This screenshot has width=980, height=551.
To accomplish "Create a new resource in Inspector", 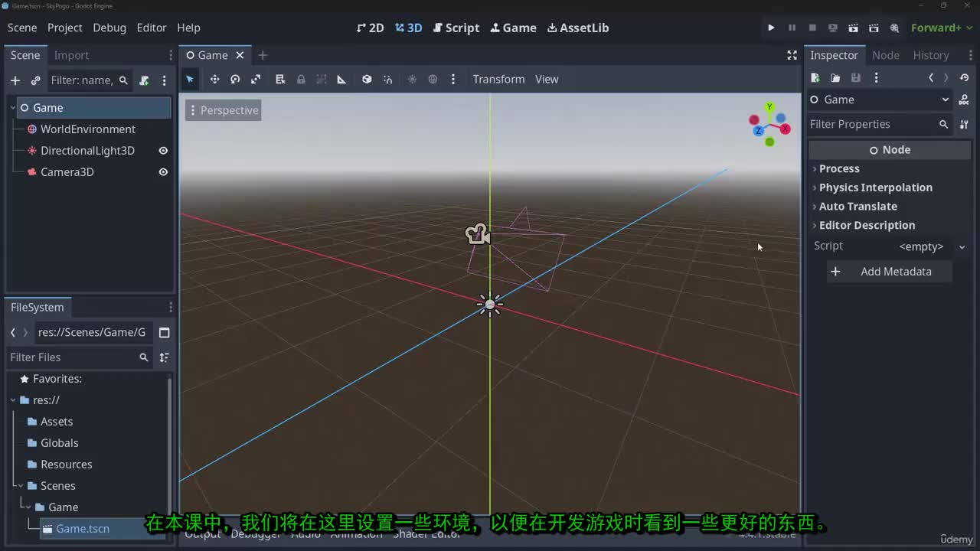I will tap(815, 77).
